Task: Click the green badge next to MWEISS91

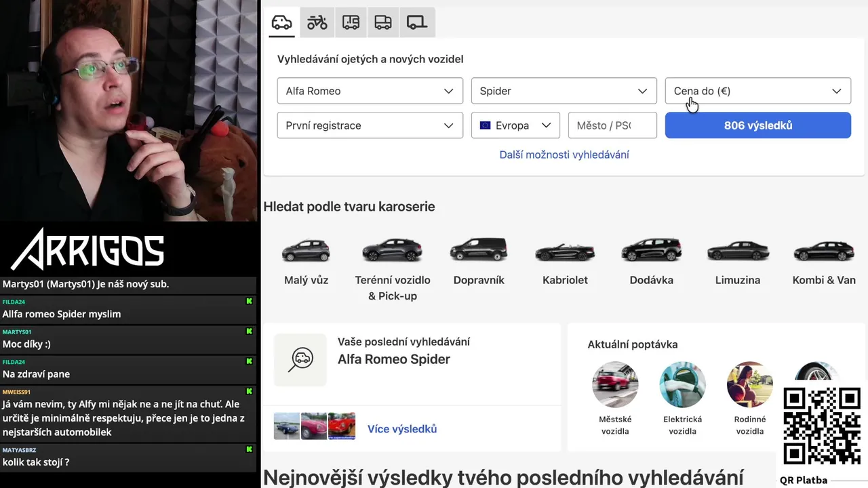Action: 249,391
